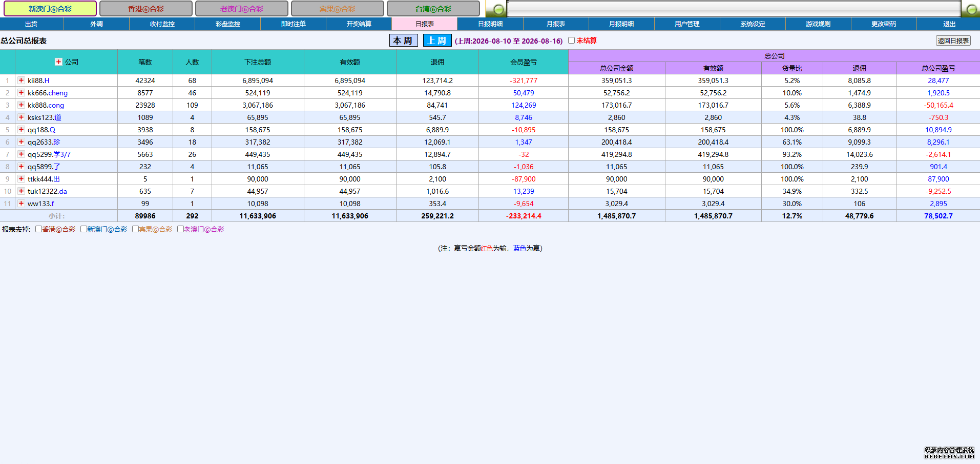Viewport: 980px width, 464px height.
Task: Open 用户管理
Action: tap(687, 24)
